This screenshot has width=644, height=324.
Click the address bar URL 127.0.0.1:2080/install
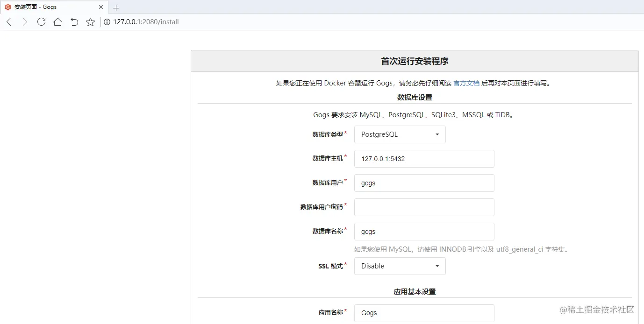[146, 22]
